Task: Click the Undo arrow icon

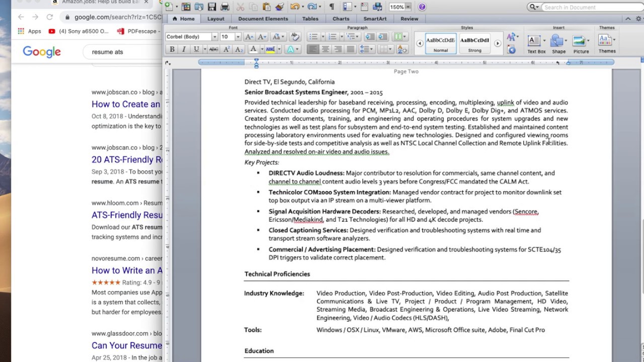Action: [295, 7]
